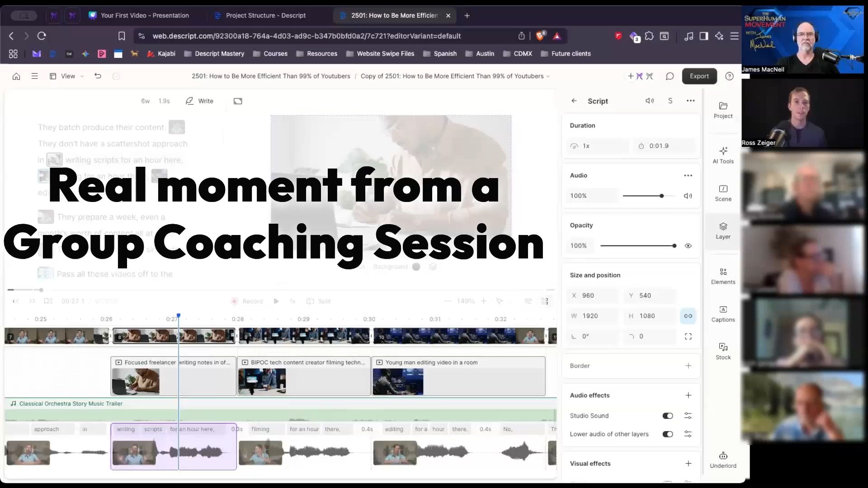Open a new browser tab

tap(467, 15)
